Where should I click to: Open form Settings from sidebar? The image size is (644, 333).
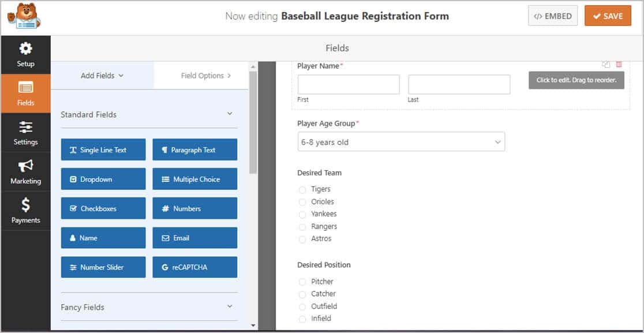pyautogui.click(x=25, y=133)
